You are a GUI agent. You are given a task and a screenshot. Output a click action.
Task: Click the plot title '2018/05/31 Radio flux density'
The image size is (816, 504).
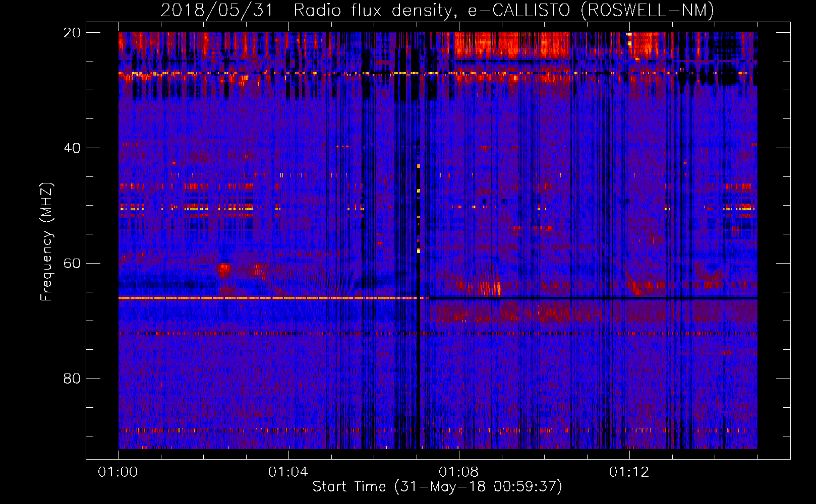pyautogui.click(x=437, y=10)
